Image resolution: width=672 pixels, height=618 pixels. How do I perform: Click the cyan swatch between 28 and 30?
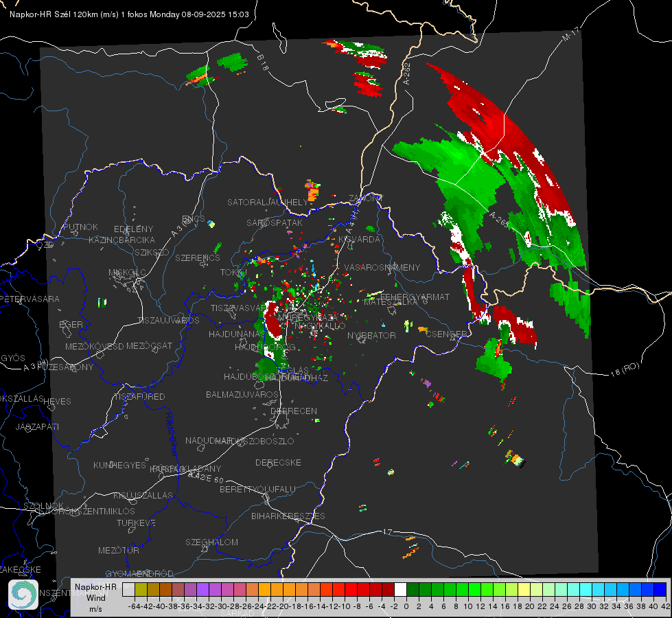tap(586, 590)
